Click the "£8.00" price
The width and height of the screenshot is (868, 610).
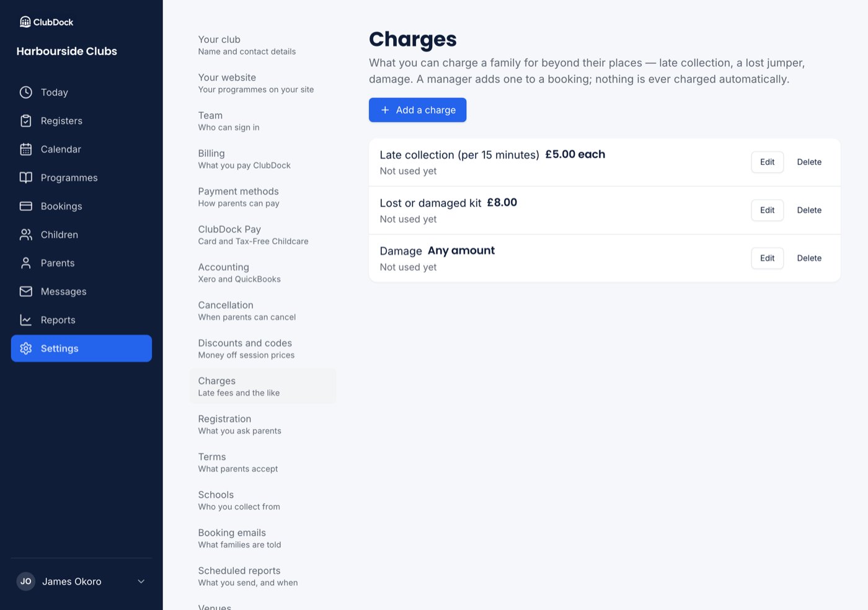(502, 203)
